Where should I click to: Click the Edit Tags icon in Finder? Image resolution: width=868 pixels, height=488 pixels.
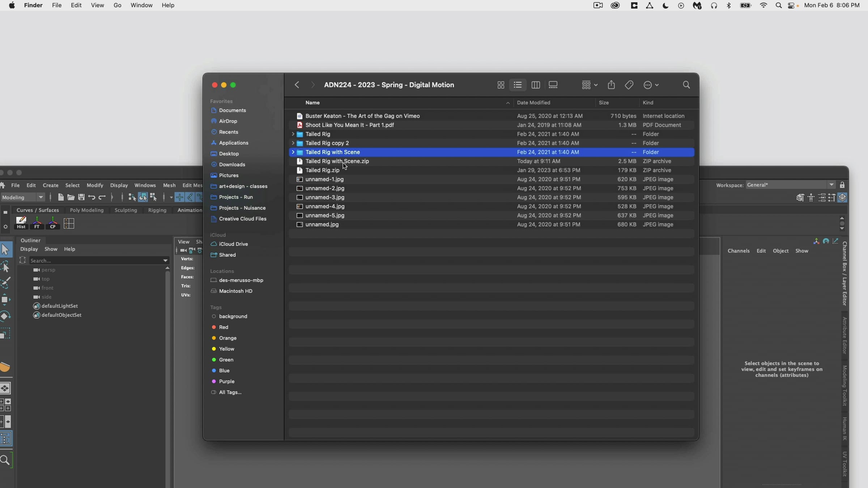coord(629,85)
